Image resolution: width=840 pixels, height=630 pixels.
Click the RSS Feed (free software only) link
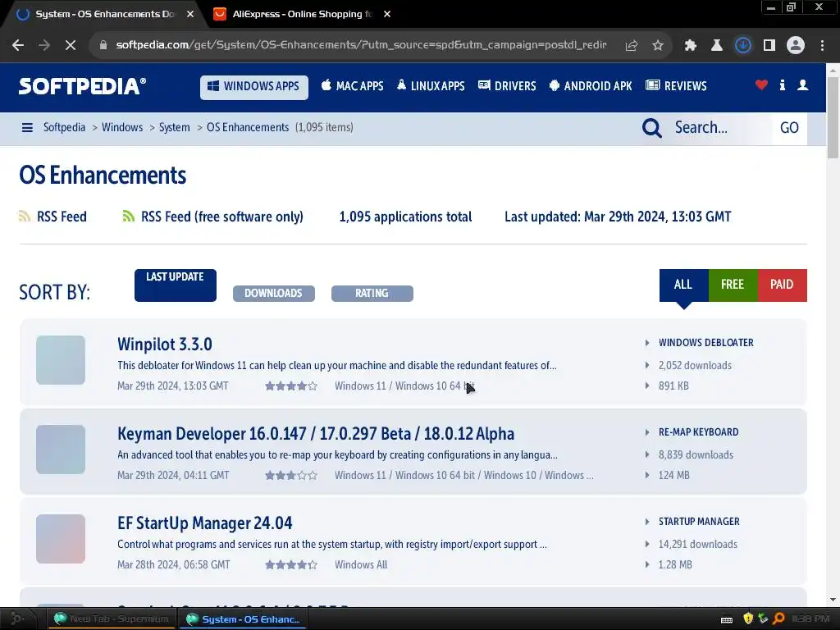221,217
